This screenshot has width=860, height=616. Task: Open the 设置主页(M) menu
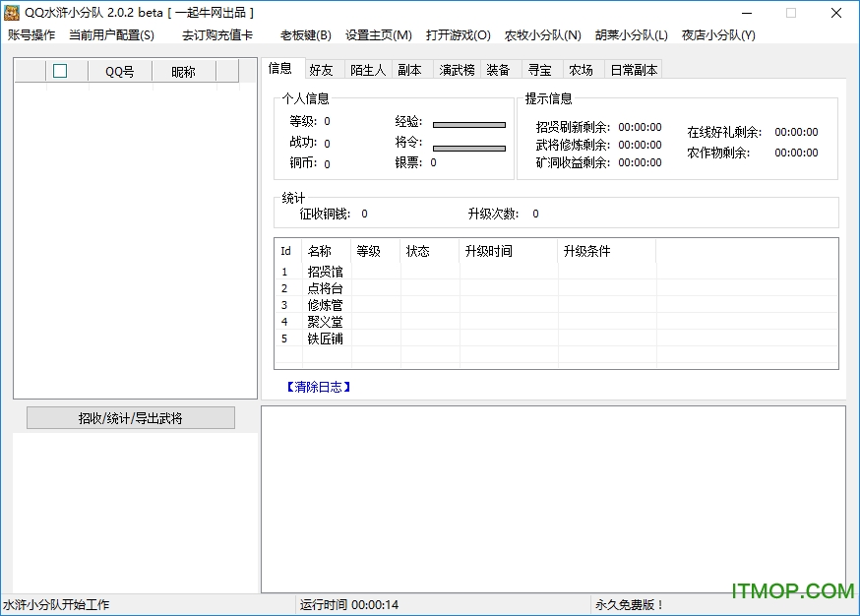pyautogui.click(x=378, y=35)
